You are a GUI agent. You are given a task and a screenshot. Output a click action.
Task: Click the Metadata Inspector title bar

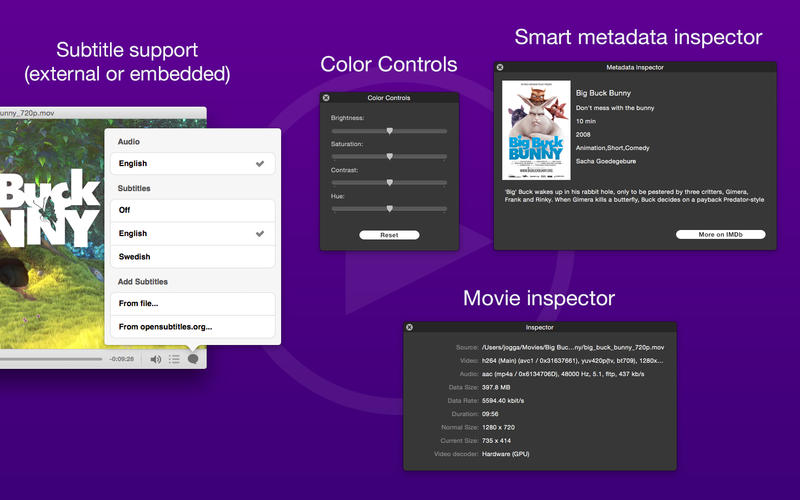(635, 67)
